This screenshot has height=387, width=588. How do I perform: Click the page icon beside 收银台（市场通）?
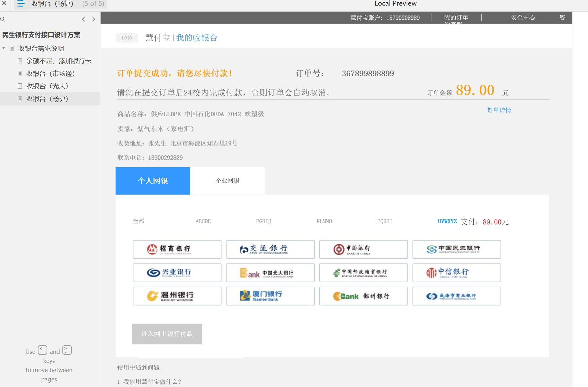pos(20,74)
